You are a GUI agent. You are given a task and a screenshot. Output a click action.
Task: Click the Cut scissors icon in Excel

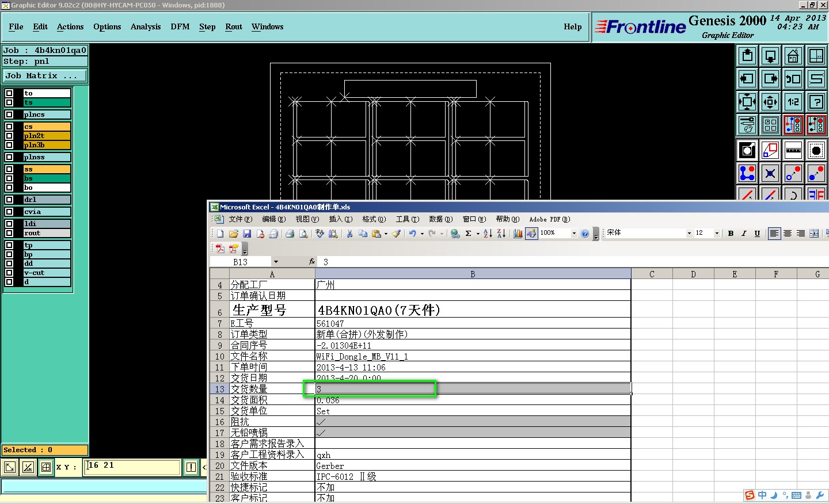pyautogui.click(x=349, y=234)
